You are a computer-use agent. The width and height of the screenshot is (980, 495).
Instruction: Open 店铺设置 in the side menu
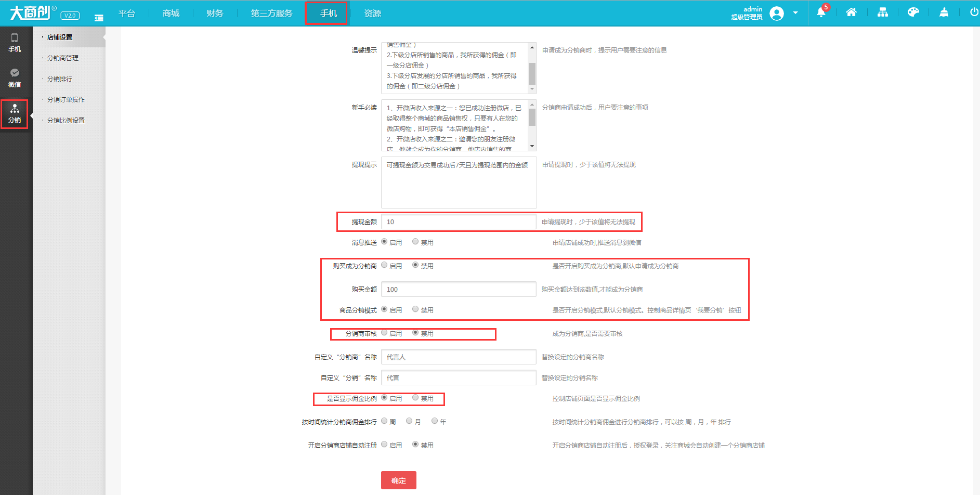coord(60,37)
